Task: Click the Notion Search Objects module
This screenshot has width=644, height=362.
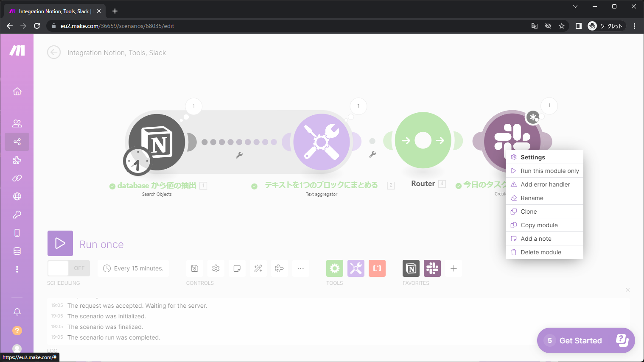Action: 157,142
